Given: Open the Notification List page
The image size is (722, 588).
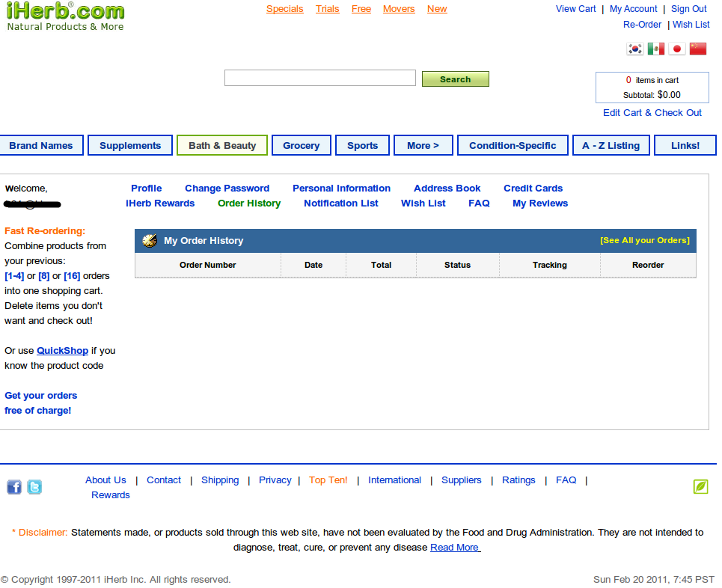Looking at the screenshot, I should click(x=340, y=203).
